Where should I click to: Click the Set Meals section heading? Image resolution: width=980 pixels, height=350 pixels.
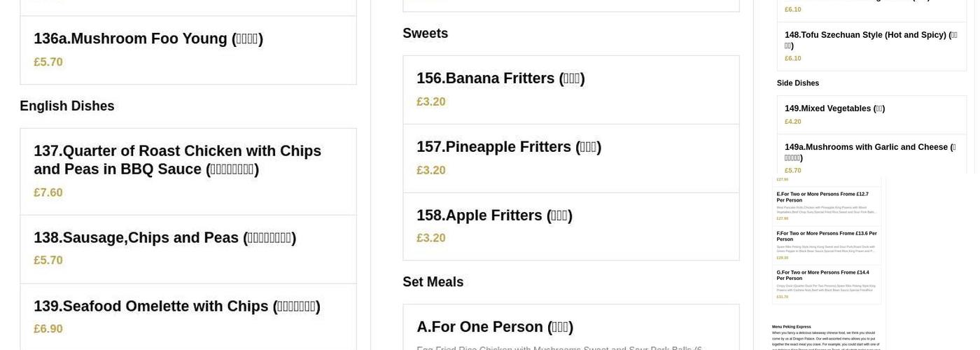(433, 282)
